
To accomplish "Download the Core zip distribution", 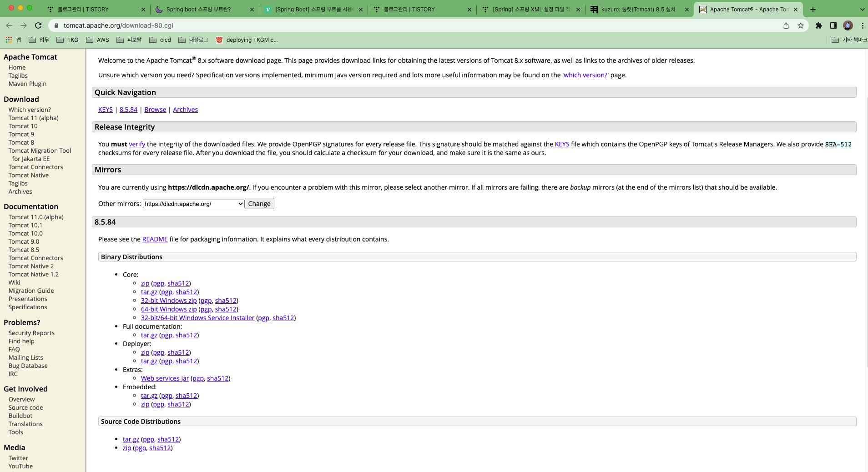I will tap(145, 283).
